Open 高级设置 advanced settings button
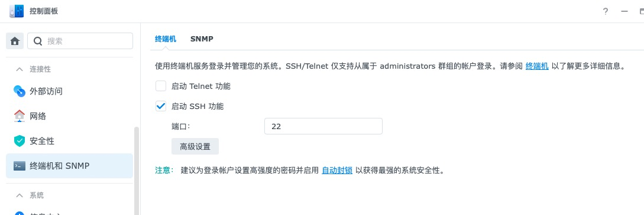This screenshot has width=644, height=215. [195, 146]
